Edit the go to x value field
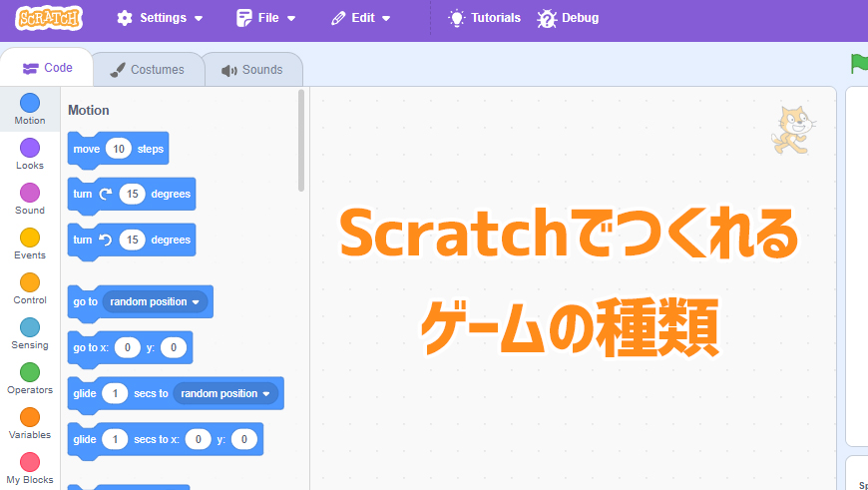The image size is (868, 490). [x=128, y=347]
